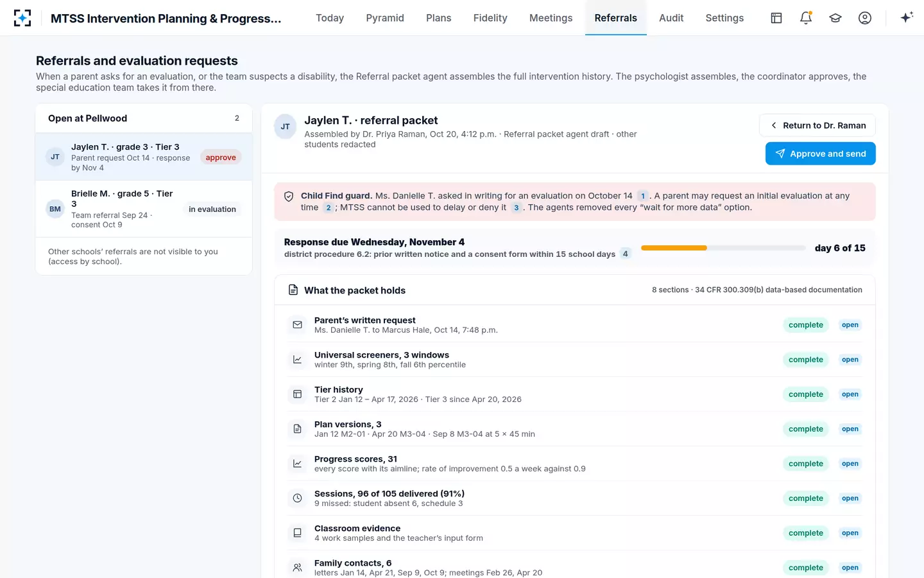
Task: Open the Audit tab
Action: click(x=671, y=18)
